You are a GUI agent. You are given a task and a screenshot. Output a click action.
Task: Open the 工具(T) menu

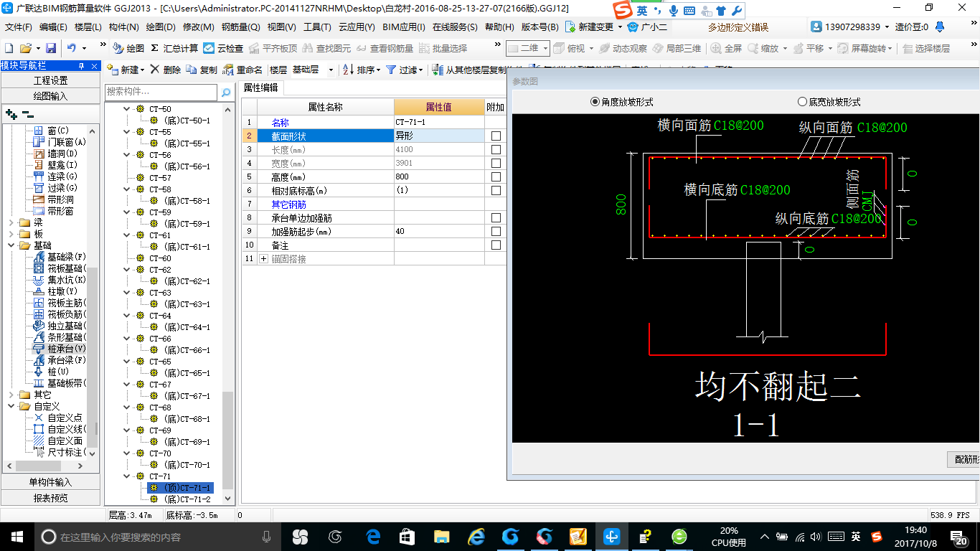317,27
